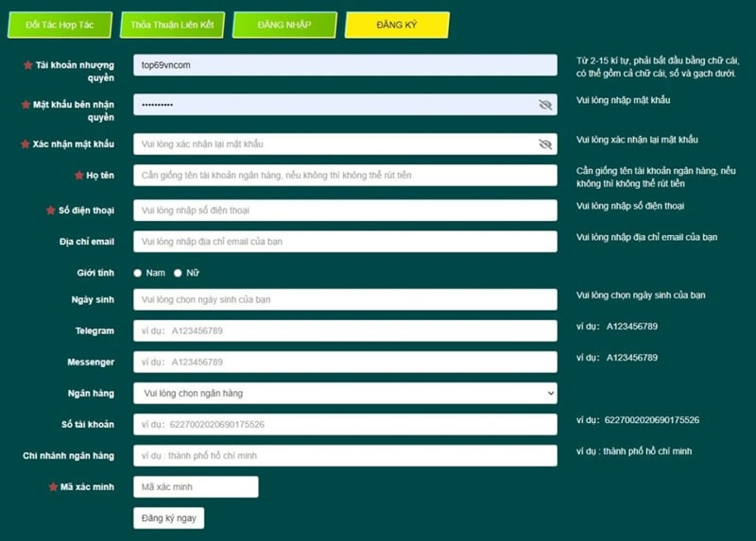
Task: Open the Ngày sinh date field
Action: click(x=345, y=299)
